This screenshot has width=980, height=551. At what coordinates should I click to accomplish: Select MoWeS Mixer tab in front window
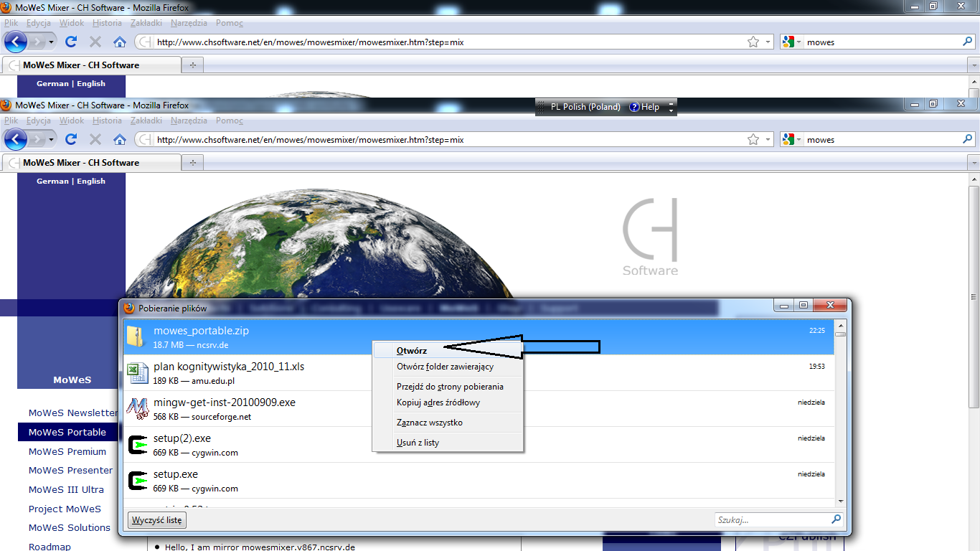[x=91, y=163]
